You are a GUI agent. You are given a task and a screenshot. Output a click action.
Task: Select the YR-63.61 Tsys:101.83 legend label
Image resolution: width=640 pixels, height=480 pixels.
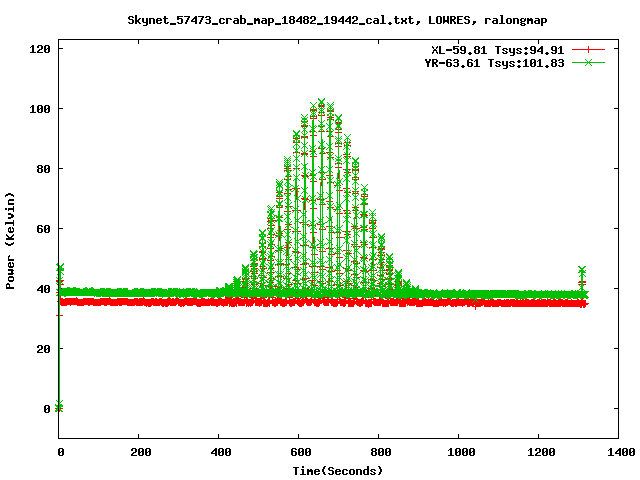494,63
